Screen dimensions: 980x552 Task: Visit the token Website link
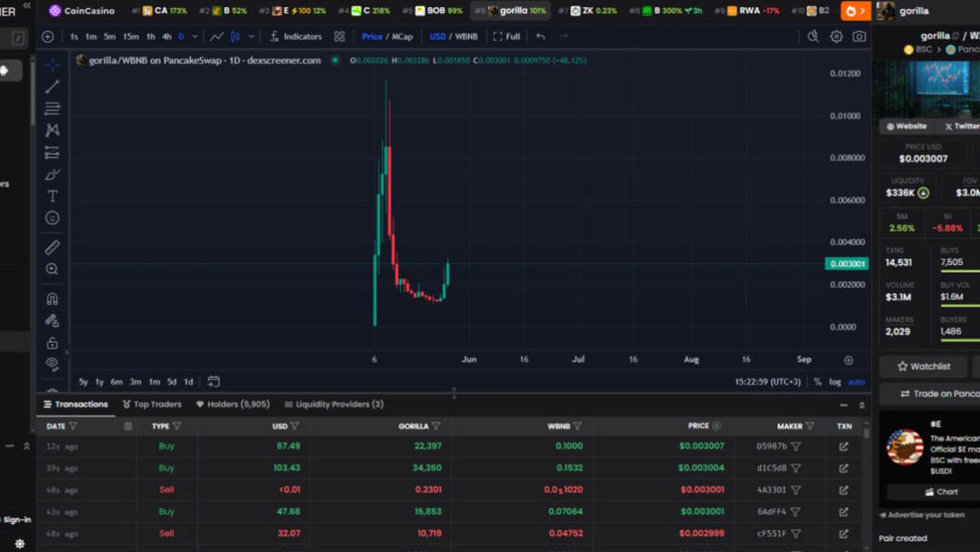[x=906, y=127]
